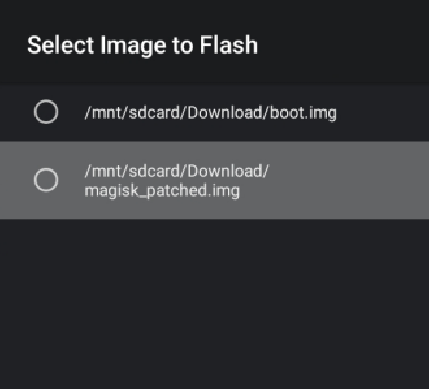Viewport: 429px width, 389px height.
Task: Pick the Magisk patched image option
Action: point(214,180)
